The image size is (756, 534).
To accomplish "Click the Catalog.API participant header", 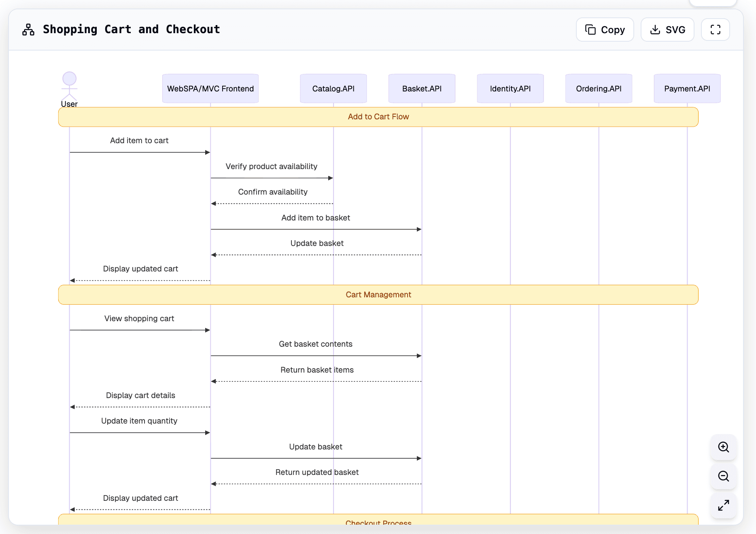I will (x=333, y=88).
